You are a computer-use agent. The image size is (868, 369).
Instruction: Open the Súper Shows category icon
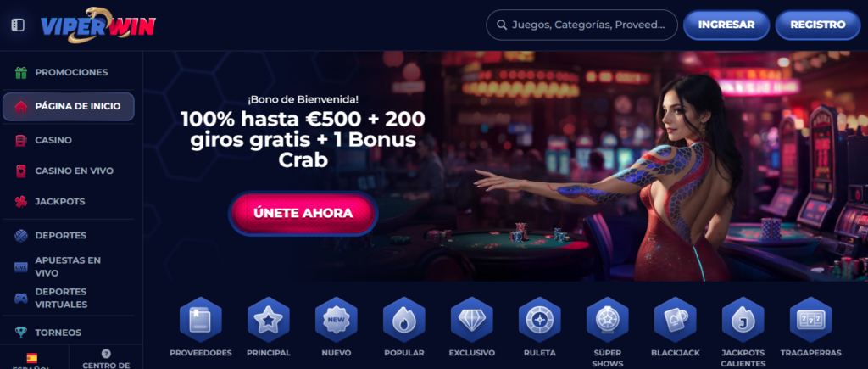click(x=607, y=320)
